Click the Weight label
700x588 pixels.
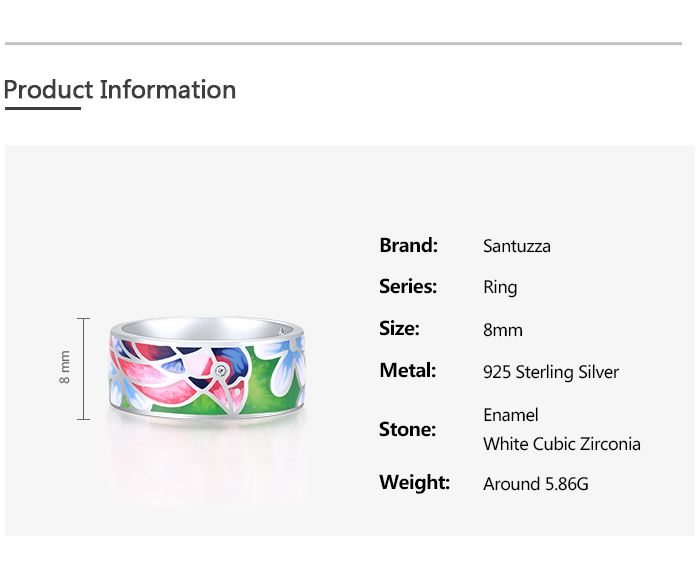click(414, 483)
